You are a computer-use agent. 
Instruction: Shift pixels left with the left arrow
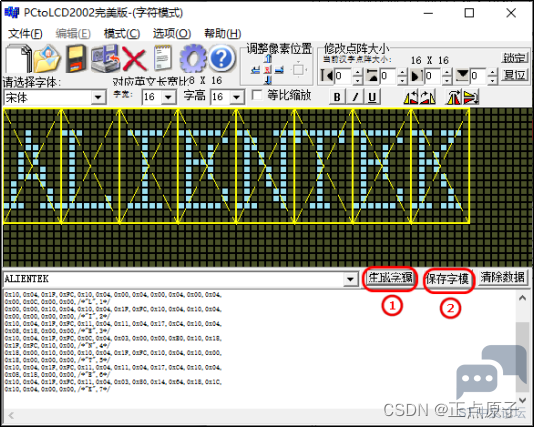pos(256,70)
